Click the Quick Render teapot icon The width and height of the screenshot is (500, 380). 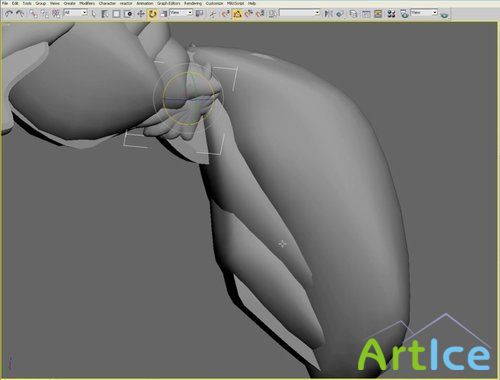click(444, 14)
